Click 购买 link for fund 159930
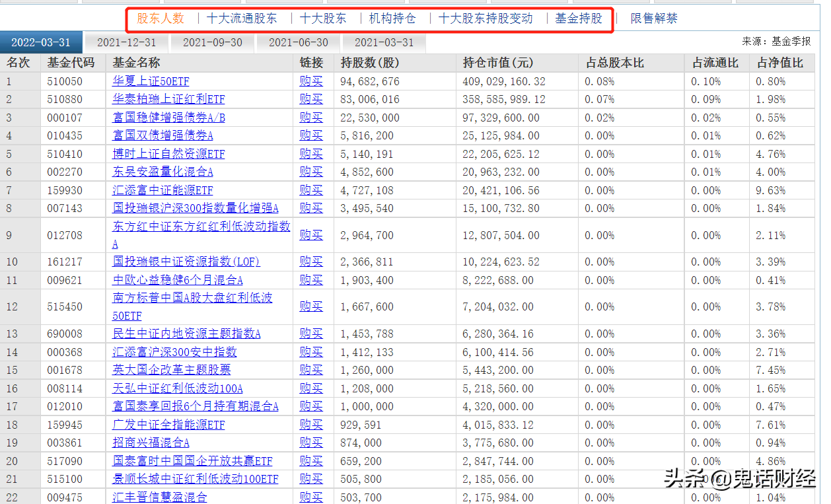The width and height of the screenshot is (831, 504). (311, 190)
